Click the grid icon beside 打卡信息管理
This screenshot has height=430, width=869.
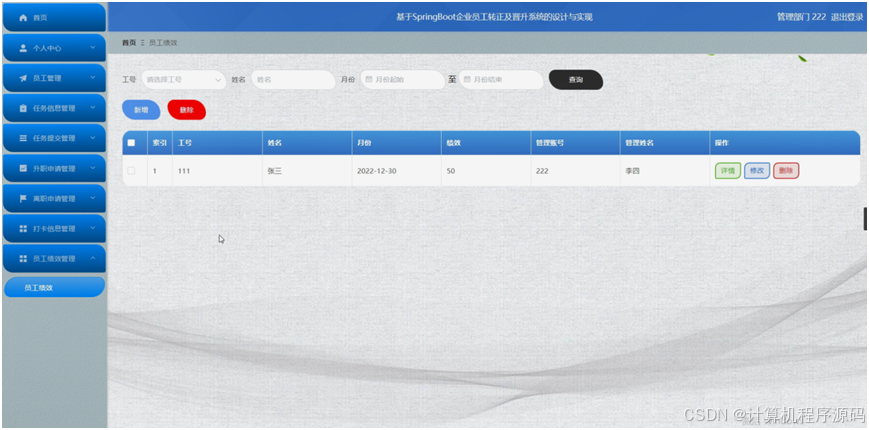pos(23,229)
